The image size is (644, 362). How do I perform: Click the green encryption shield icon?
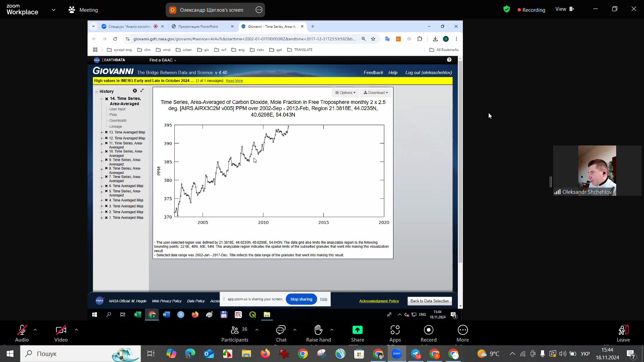(x=506, y=9)
